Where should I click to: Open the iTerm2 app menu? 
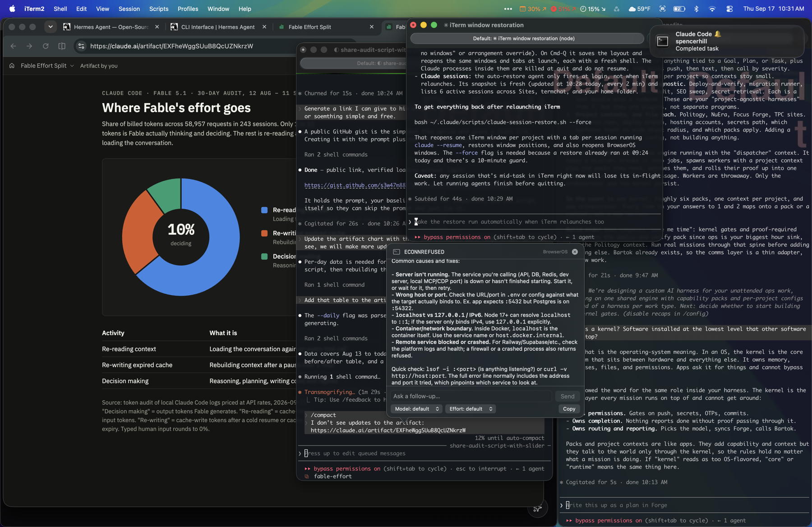click(x=34, y=9)
